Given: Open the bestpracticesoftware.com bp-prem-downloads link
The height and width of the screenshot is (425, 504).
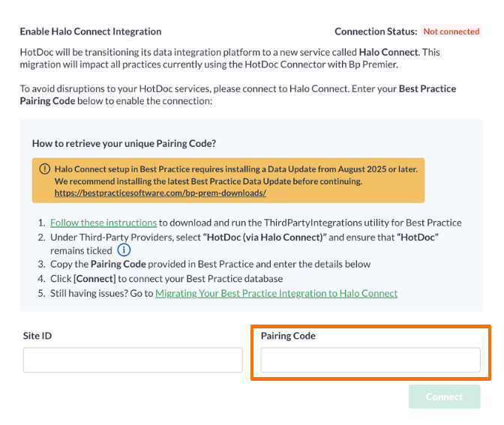Looking at the screenshot, I should [160, 193].
